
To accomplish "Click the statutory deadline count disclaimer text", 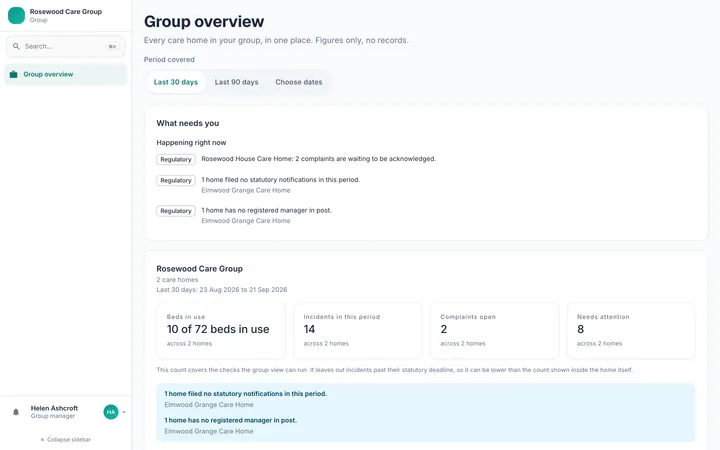I will (394, 370).
